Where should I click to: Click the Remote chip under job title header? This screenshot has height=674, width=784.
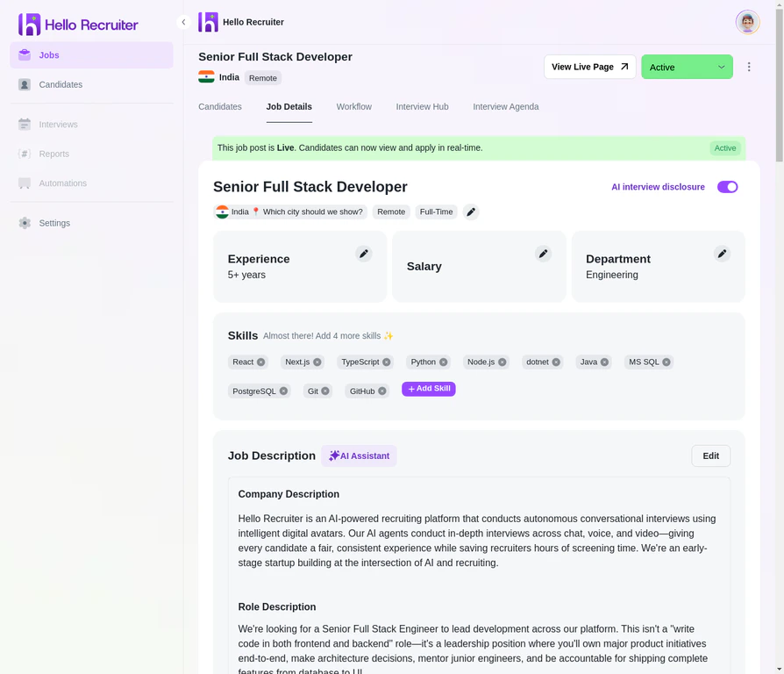pos(263,77)
